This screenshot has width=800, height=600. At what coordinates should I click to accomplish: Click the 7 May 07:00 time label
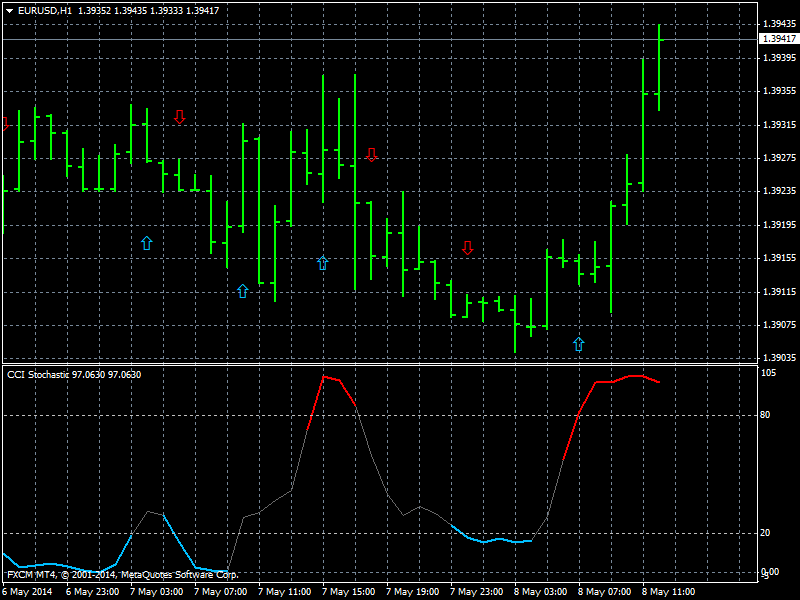pyautogui.click(x=220, y=592)
